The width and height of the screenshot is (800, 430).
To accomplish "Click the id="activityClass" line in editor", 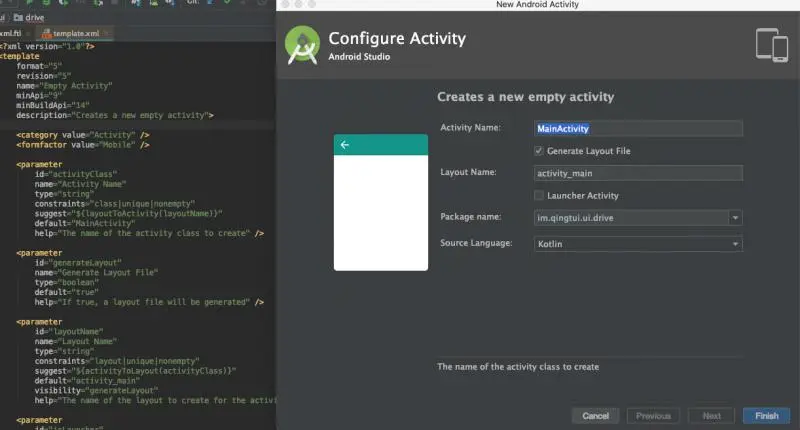I will [76, 174].
